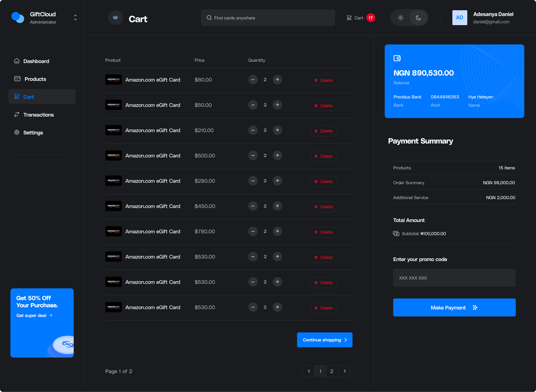Decrease quantity for the $450.00 gift card
536x392 pixels.
click(253, 206)
